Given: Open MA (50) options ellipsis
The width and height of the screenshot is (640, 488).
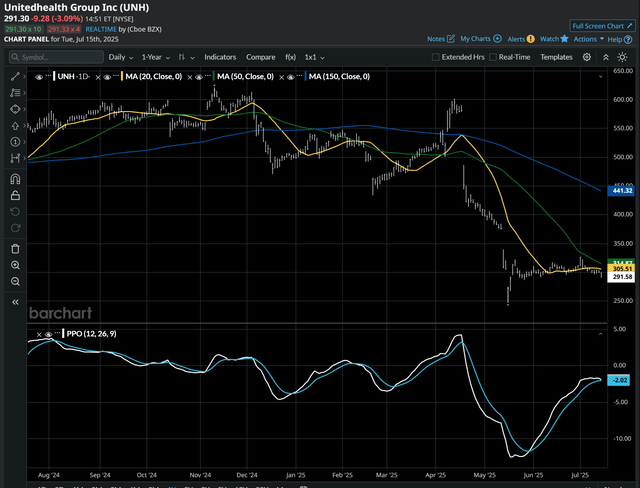Looking at the screenshot, I should pyautogui.click(x=209, y=75).
